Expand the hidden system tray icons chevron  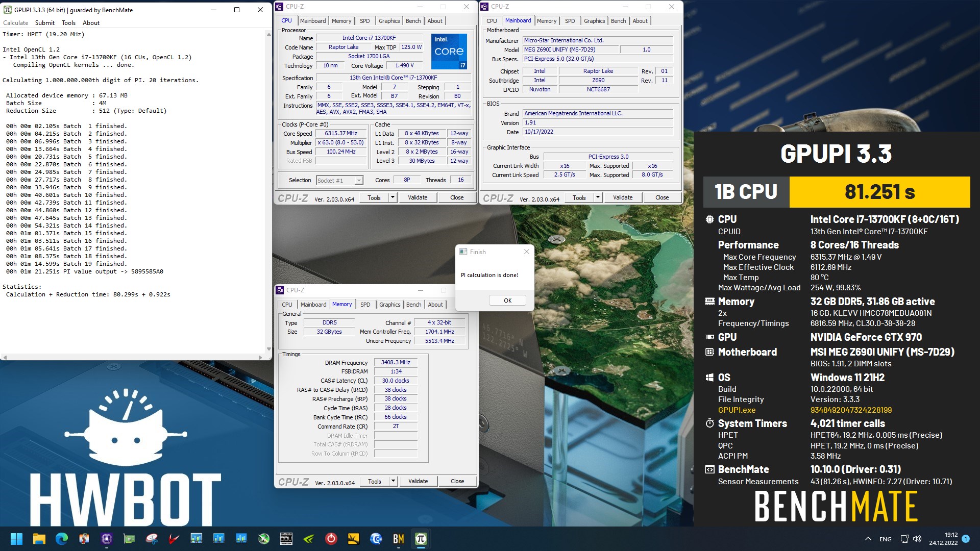pos(868,539)
